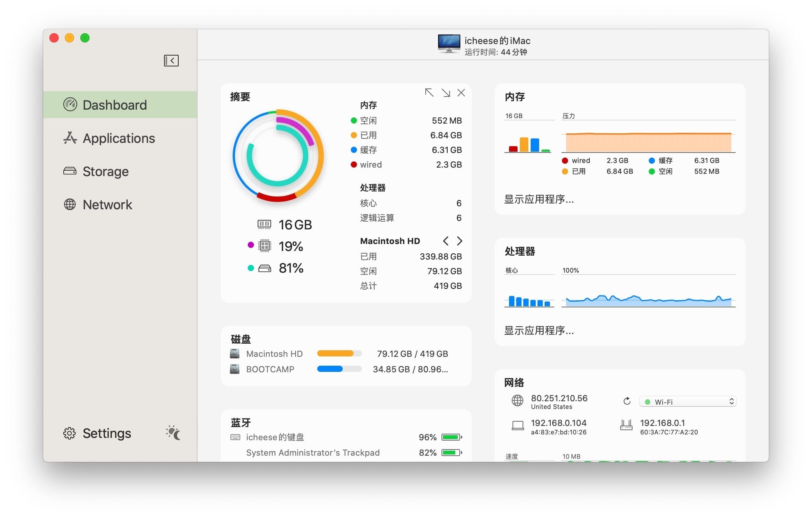
Task: Click the globe icon beside public IP
Action: coord(517,401)
